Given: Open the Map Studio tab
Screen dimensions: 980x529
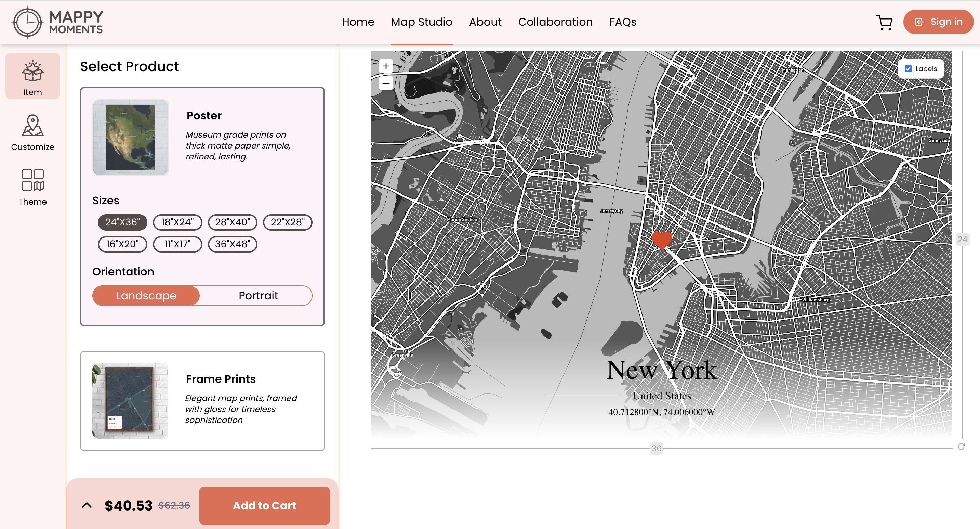Looking at the screenshot, I should pyautogui.click(x=422, y=22).
